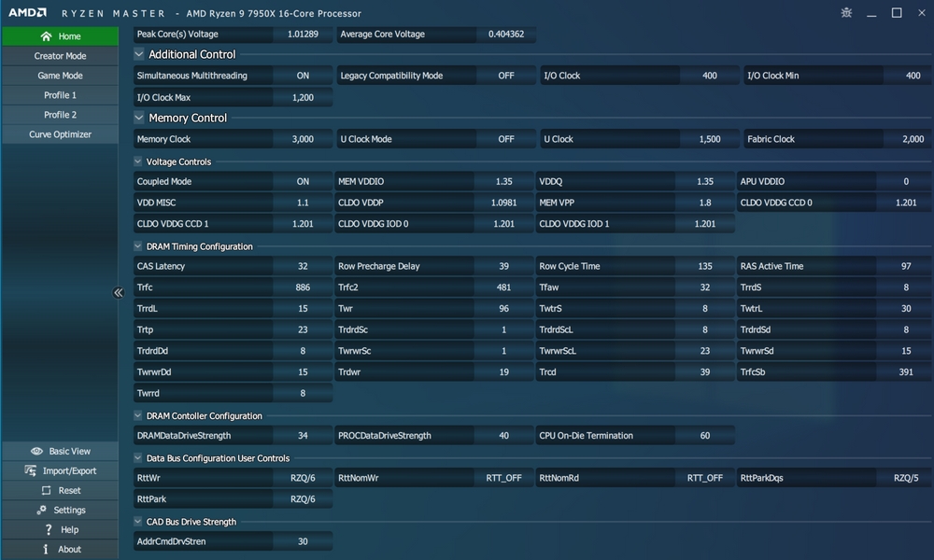
Task: Open Help label
Action: (x=69, y=529)
